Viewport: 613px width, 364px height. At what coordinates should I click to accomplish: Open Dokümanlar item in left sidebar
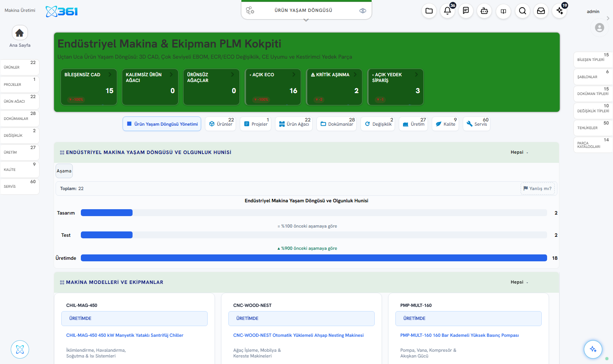tap(20, 118)
